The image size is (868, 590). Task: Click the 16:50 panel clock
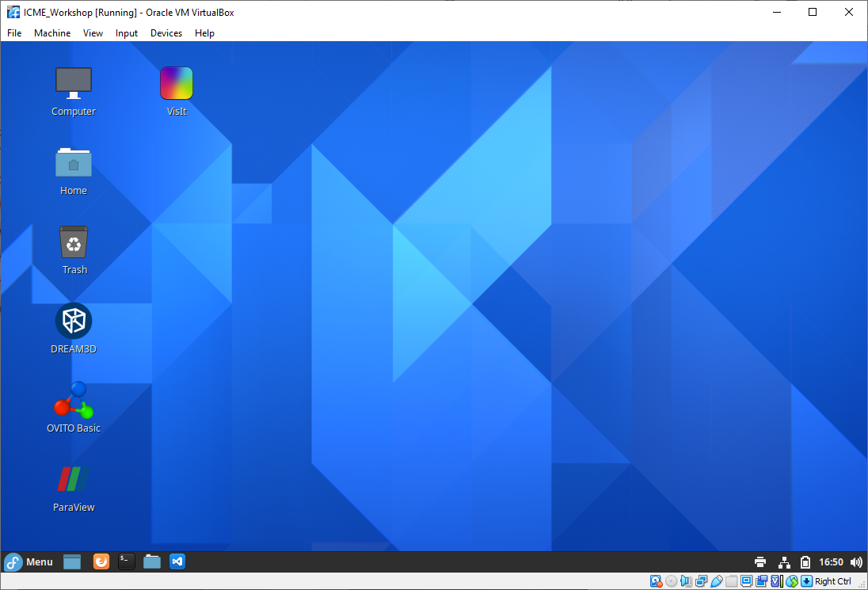click(x=831, y=562)
